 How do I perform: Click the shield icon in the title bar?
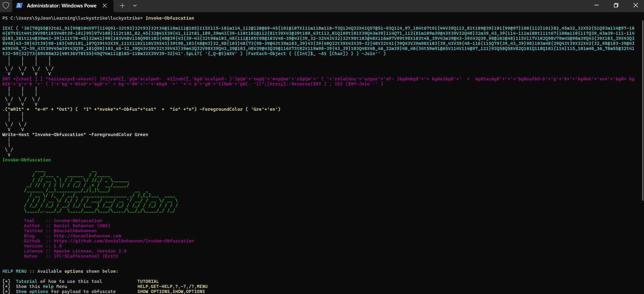coord(6,5)
